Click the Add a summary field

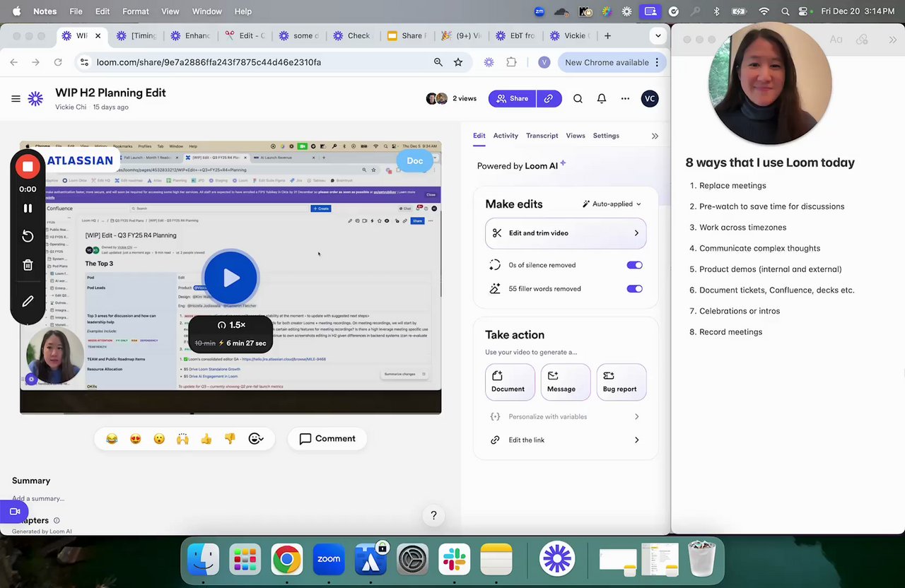coord(38,498)
